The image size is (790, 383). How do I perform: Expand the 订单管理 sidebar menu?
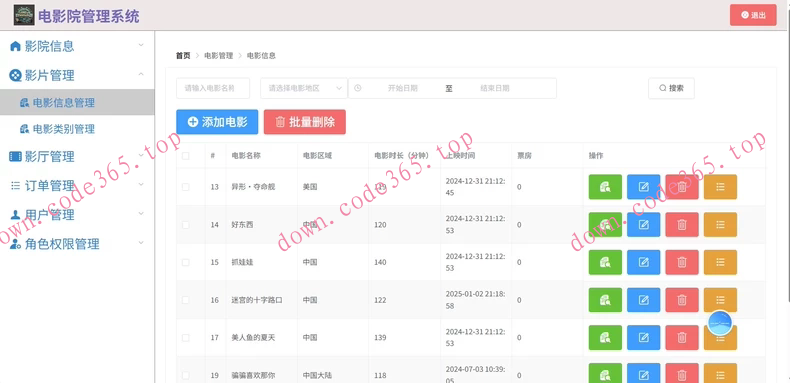[77, 185]
